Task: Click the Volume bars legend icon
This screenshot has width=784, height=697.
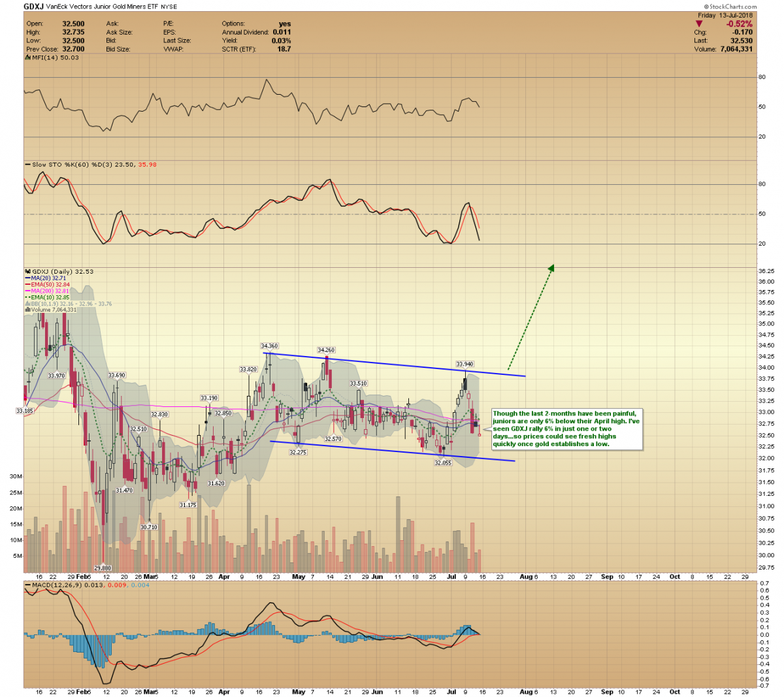Action: pyautogui.click(x=27, y=310)
